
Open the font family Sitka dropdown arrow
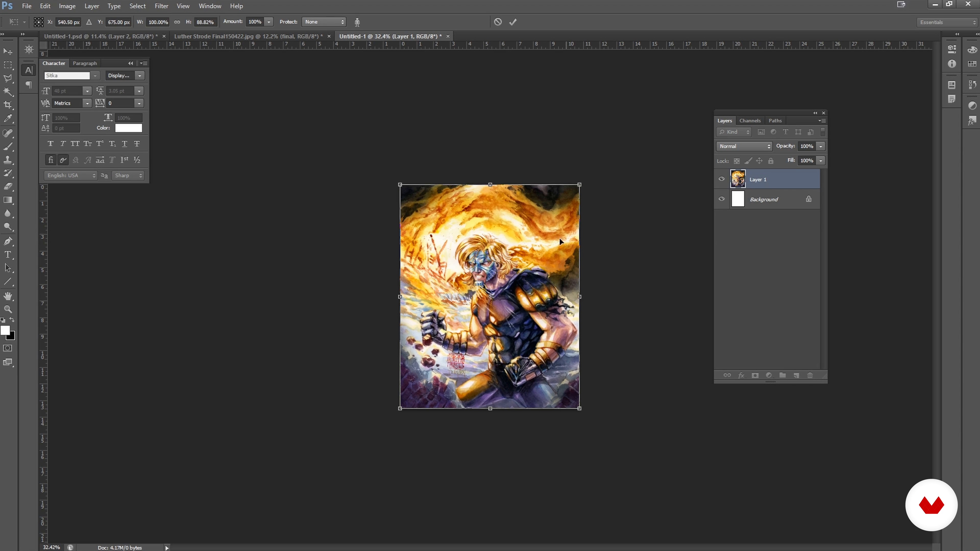point(95,76)
